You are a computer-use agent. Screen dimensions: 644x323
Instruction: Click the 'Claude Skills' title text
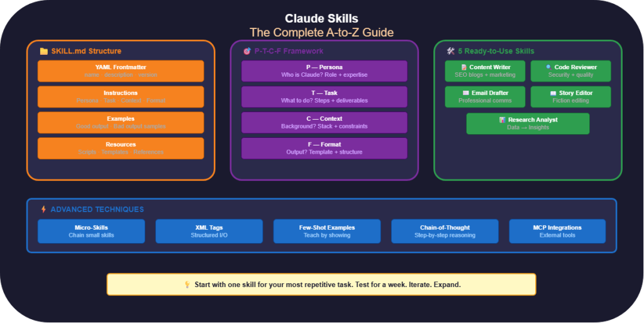pyautogui.click(x=321, y=18)
